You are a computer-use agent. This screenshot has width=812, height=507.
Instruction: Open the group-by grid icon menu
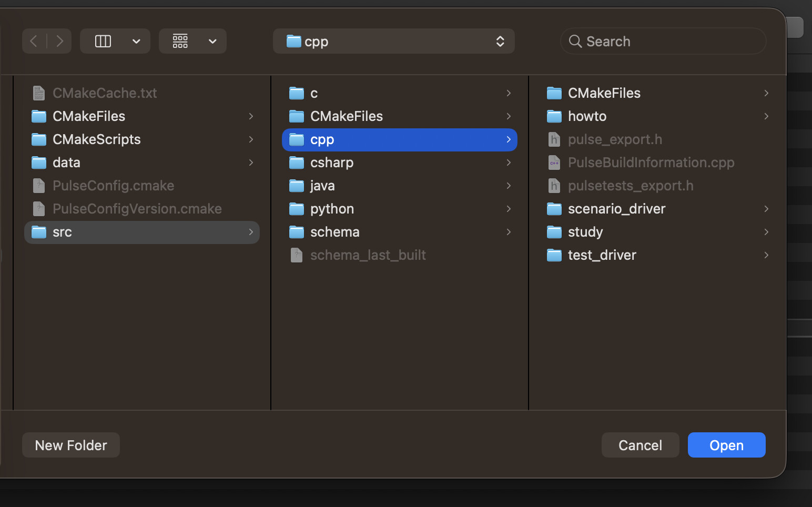(180, 41)
